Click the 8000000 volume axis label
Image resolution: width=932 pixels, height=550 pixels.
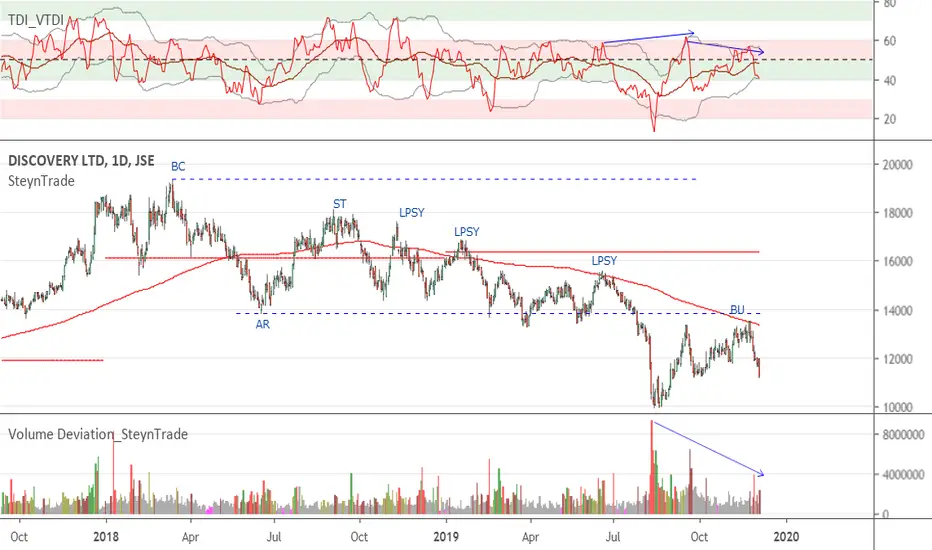(x=903, y=435)
